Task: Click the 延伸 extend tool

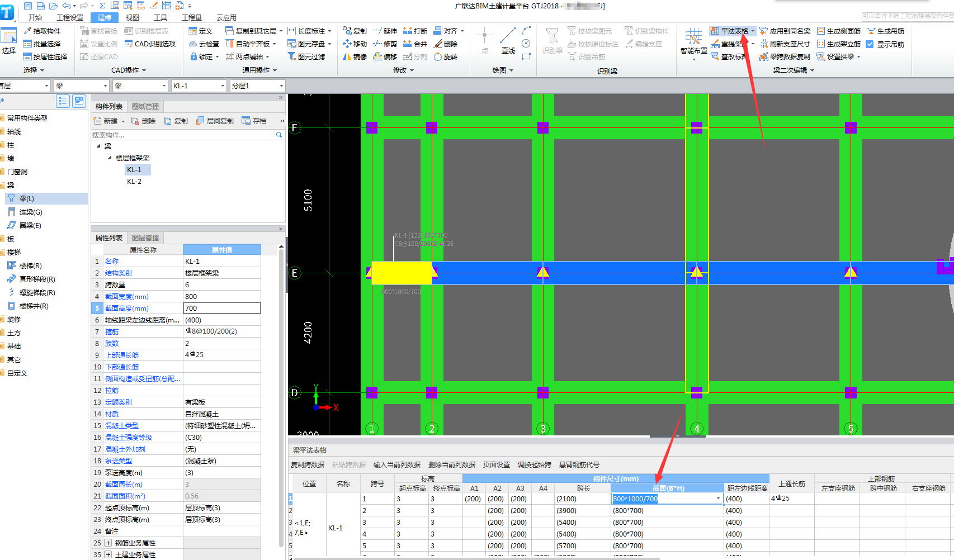Action: [385, 31]
